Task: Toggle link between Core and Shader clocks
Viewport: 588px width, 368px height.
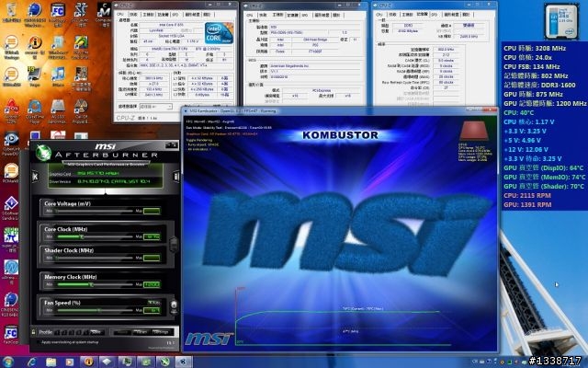Action: (174, 245)
